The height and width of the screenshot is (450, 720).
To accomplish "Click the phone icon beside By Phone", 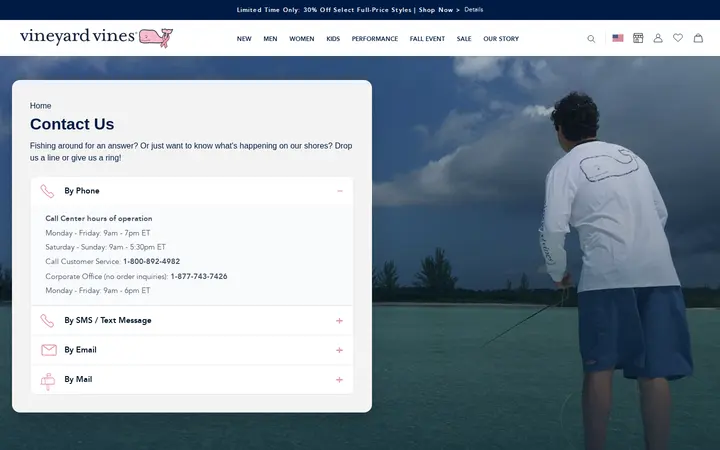I will pyautogui.click(x=47, y=191).
